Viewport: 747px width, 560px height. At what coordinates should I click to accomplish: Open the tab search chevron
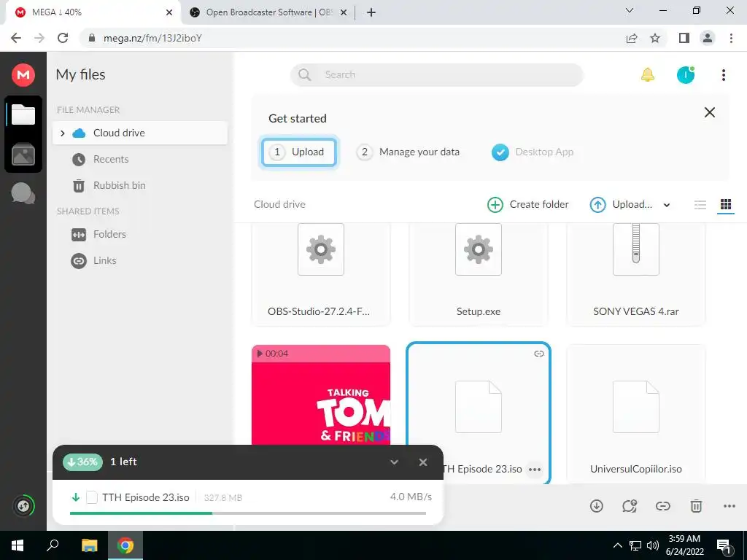(630, 10)
